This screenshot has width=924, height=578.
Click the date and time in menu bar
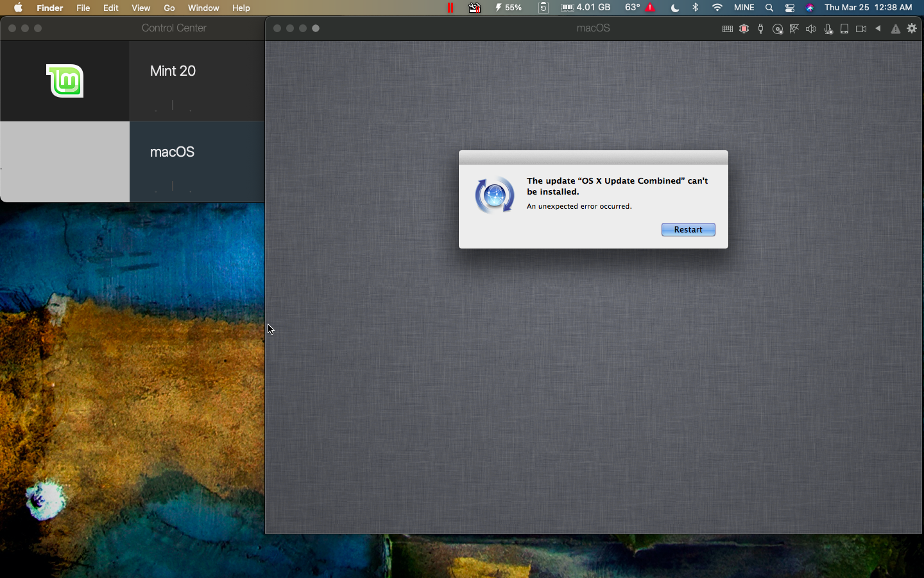point(868,8)
